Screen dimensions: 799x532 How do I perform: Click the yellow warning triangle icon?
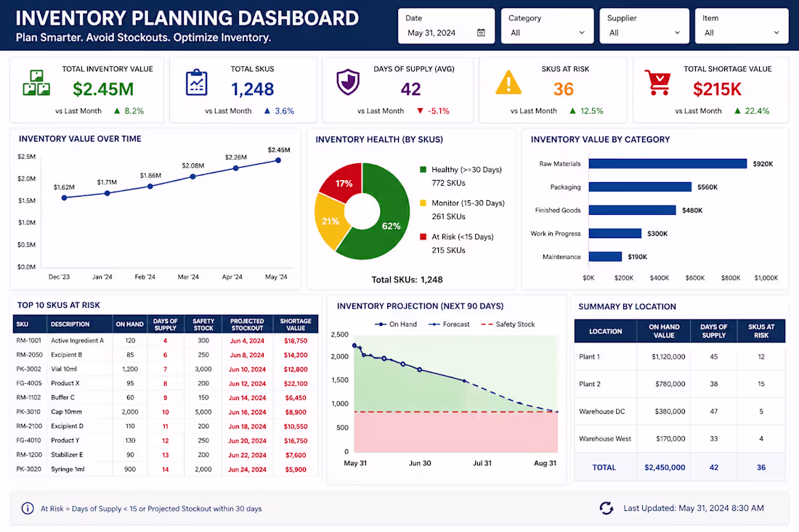(508, 83)
